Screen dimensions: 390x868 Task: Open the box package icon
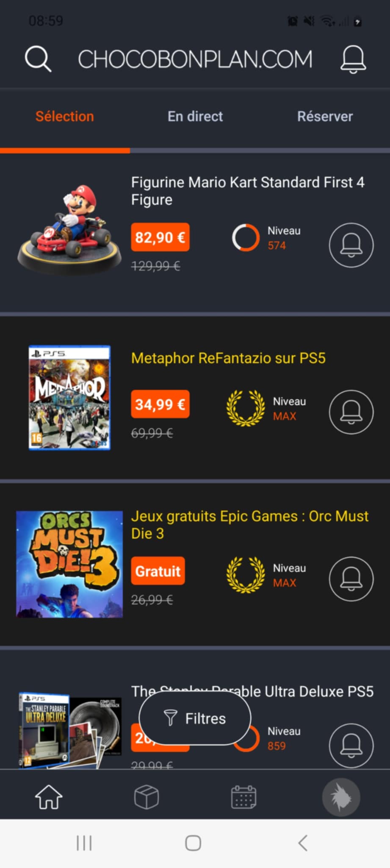[x=147, y=797]
